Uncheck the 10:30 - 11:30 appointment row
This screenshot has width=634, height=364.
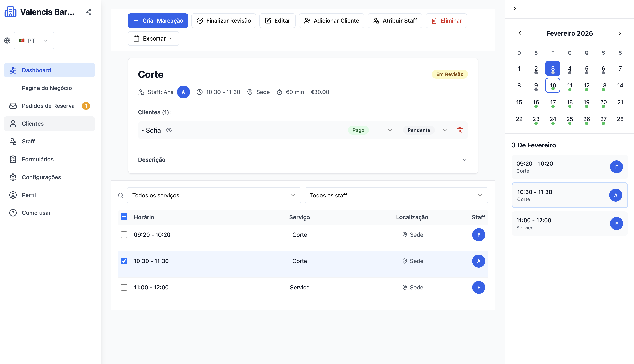coord(124,261)
